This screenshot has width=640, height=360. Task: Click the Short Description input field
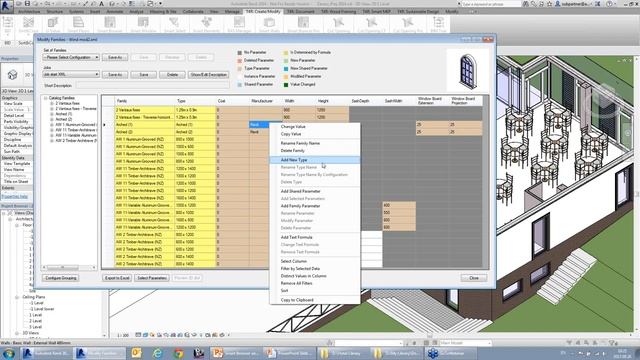click(152, 86)
